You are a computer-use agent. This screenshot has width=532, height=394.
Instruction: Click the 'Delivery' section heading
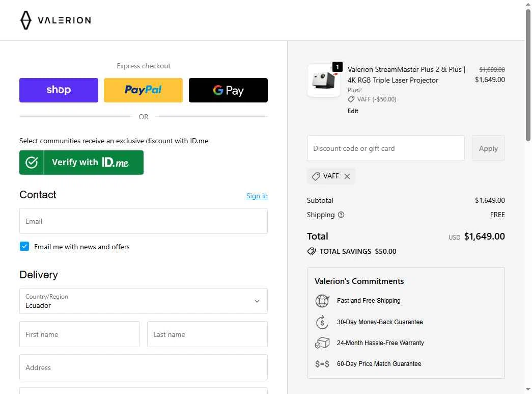[x=39, y=274]
